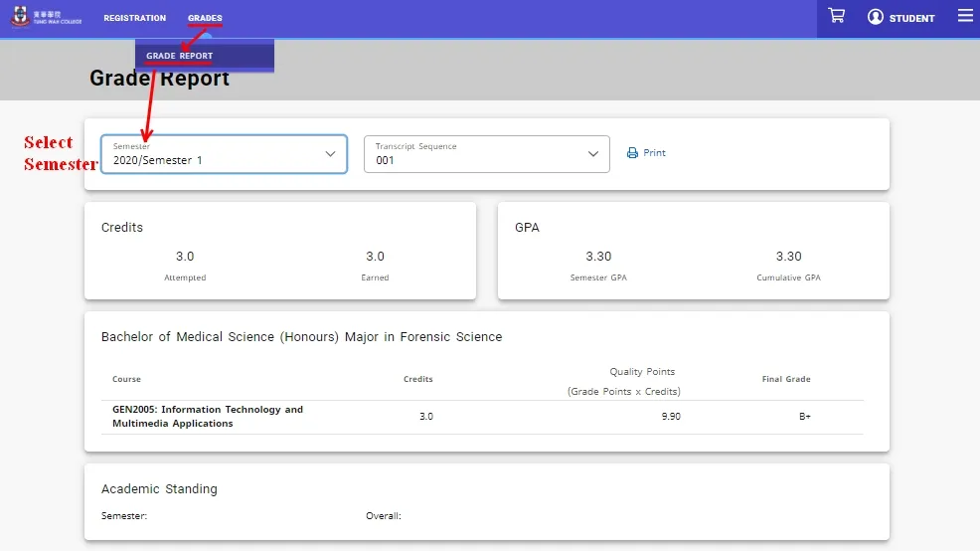Expand the Semester dropdown arrow
The width and height of the screenshot is (980, 551).
(x=330, y=154)
